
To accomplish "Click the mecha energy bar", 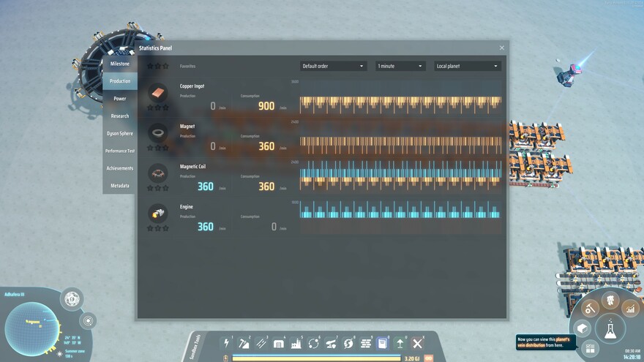I will pyautogui.click(x=316, y=358).
